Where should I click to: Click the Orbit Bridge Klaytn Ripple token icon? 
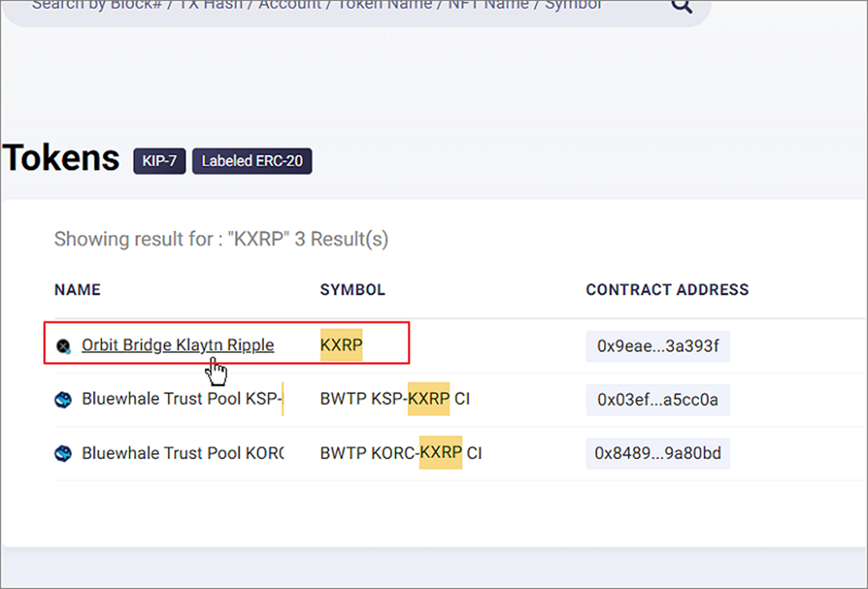coord(63,346)
